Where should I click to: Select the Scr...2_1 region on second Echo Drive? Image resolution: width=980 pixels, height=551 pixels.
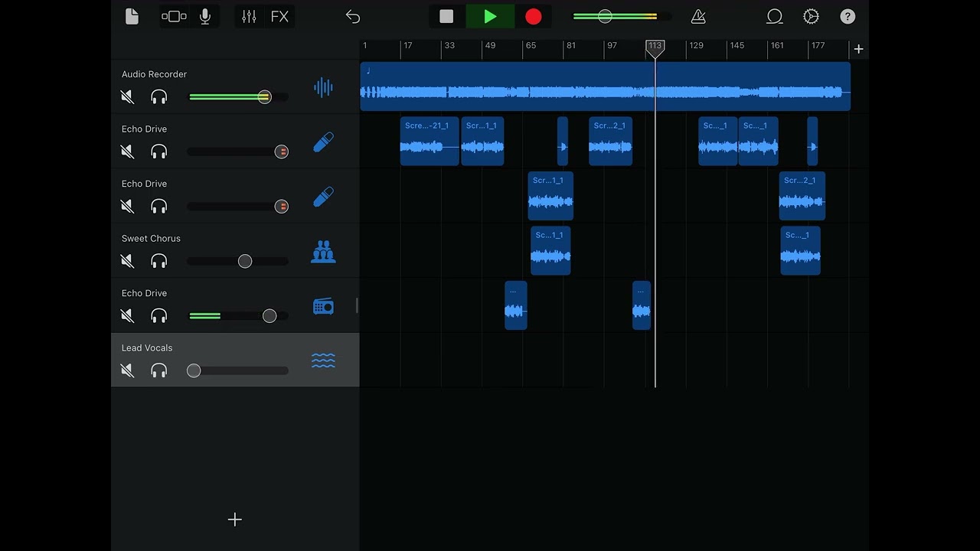pyautogui.click(x=802, y=196)
